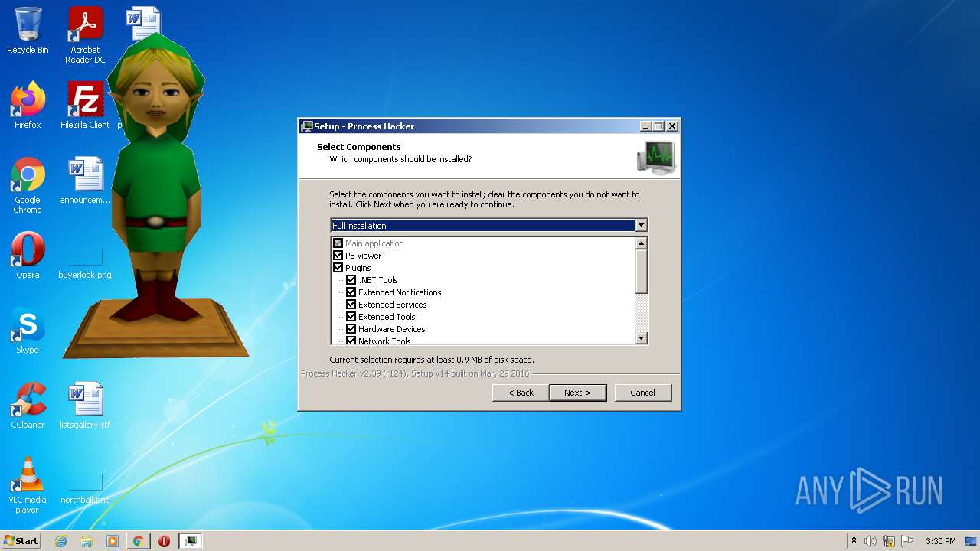Open the clock showing 3:30 PM
980x551 pixels.
[940, 541]
